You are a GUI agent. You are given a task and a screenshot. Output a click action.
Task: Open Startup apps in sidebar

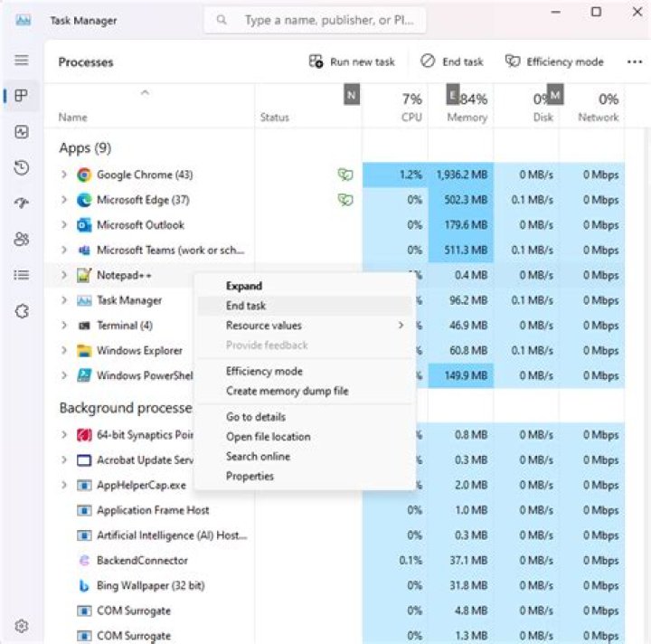(22, 203)
